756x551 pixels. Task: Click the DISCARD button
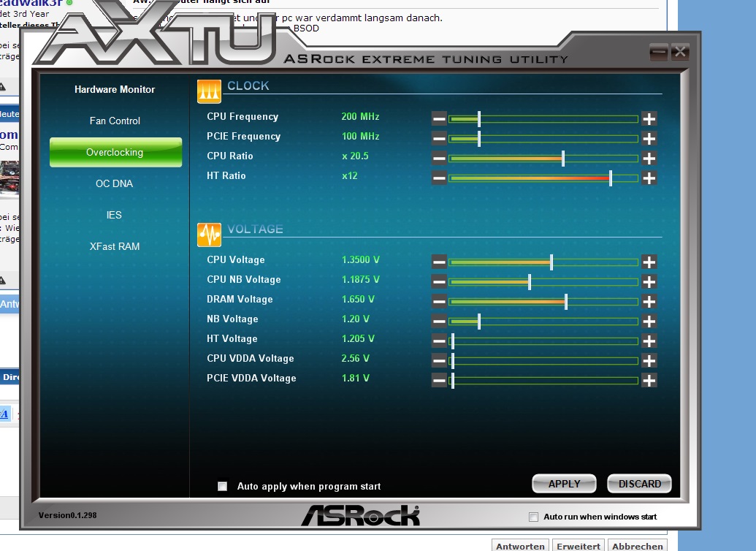[x=639, y=484]
